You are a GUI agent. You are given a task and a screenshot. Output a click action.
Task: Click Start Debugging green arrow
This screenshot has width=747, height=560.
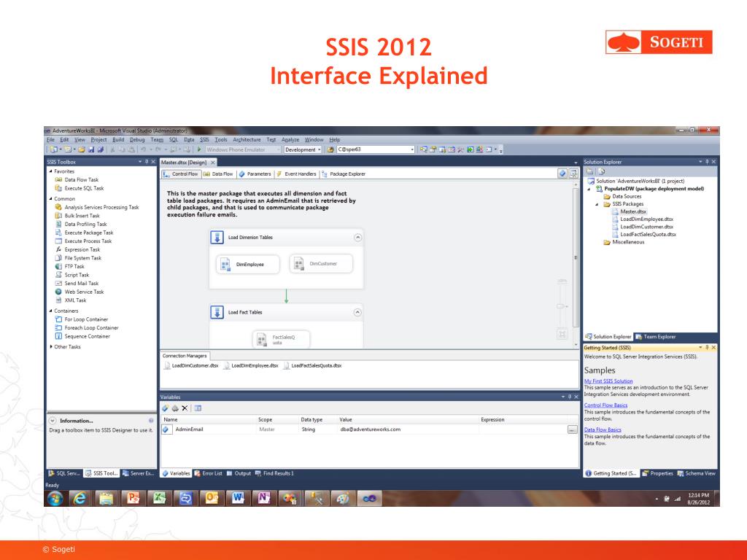click(x=199, y=149)
